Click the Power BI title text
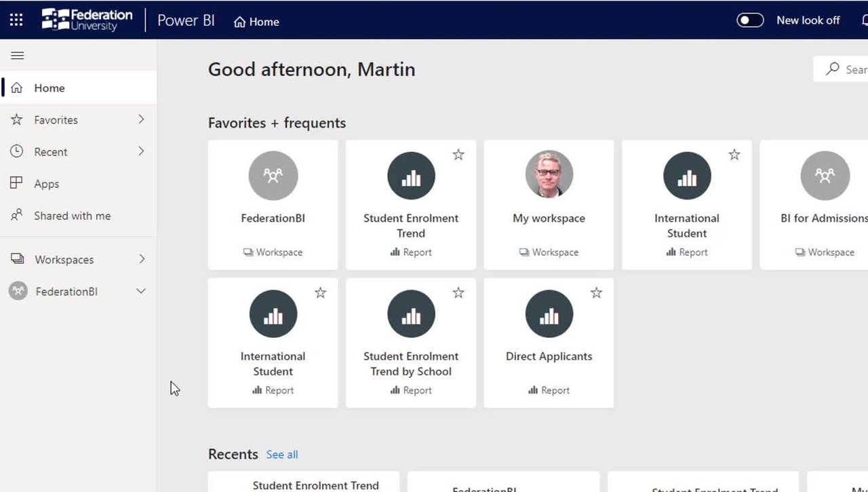Viewport: 868px width, 492px height. (x=186, y=20)
